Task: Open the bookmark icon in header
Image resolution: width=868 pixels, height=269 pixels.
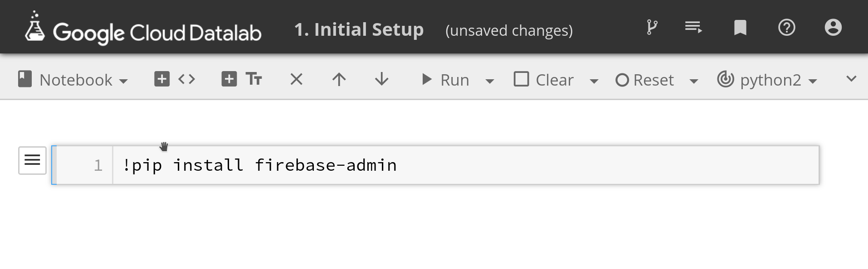Action: 740,27
